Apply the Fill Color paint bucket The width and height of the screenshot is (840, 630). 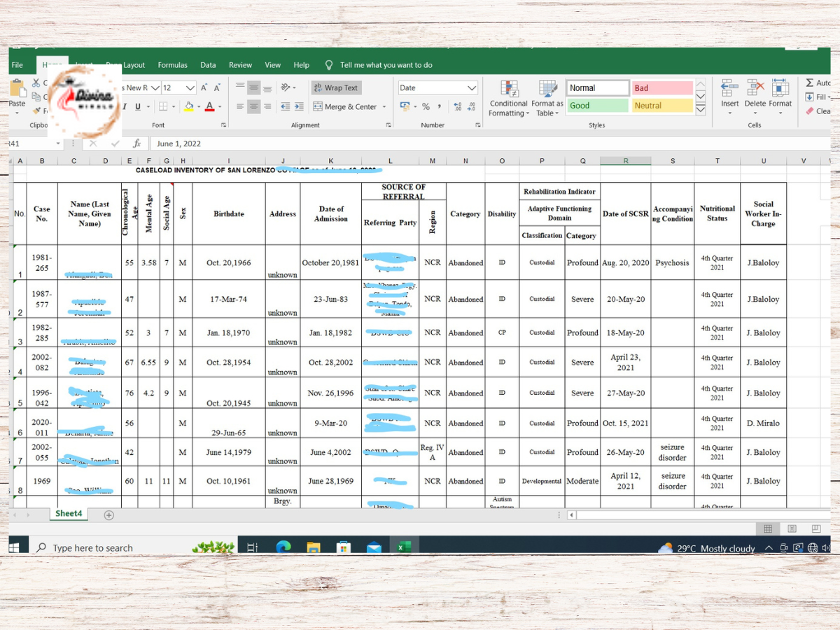tap(188, 106)
